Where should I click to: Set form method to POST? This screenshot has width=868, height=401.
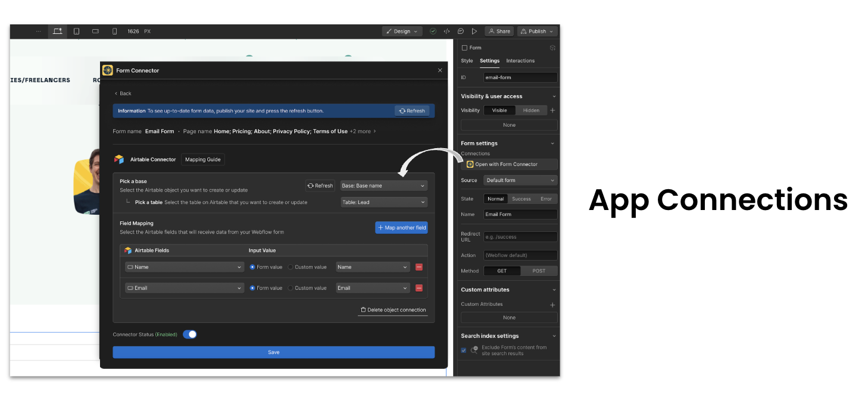(539, 271)
